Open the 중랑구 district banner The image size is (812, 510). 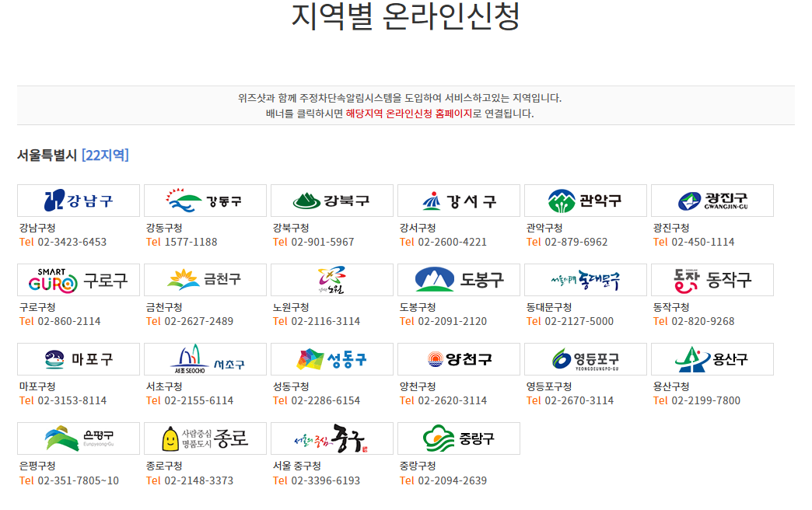[x=459, y=438]
